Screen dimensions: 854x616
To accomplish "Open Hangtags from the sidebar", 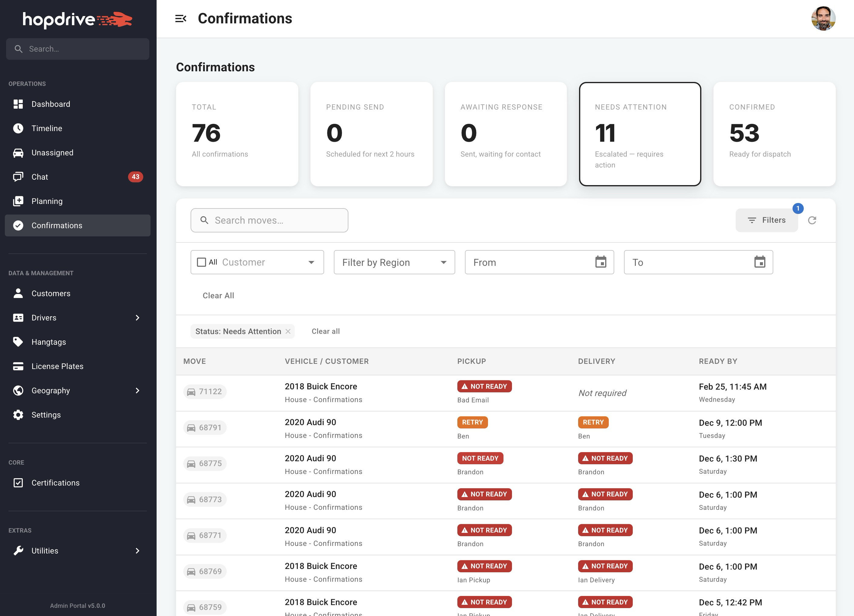I will tap(49, 342).
